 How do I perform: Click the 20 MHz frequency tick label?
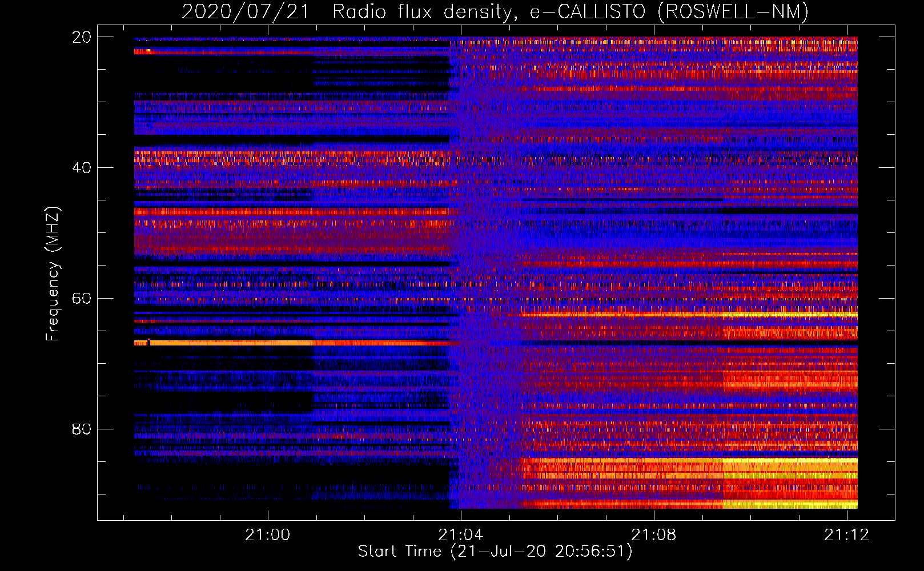pyautogui.click(x=81, y=37)
